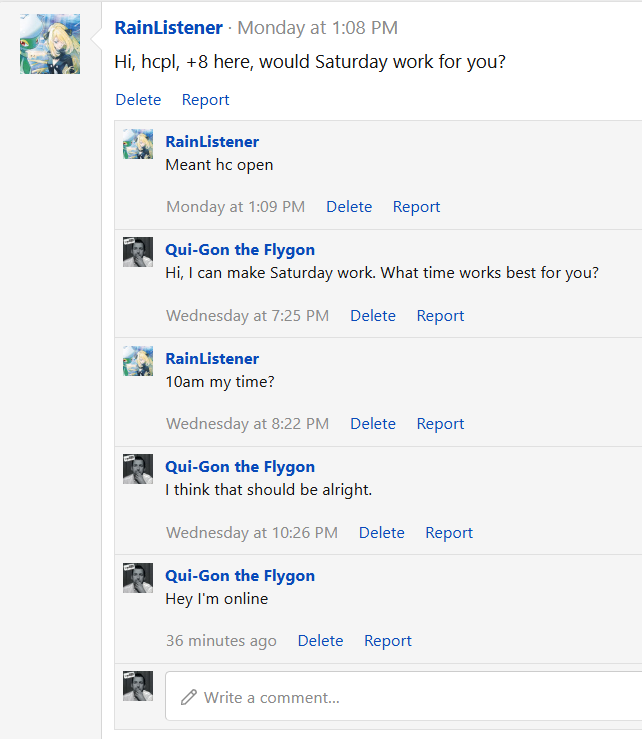Screen dimensions: 642x739
Task: Report the main post by RainListener
Action: (x=205, y=100)
